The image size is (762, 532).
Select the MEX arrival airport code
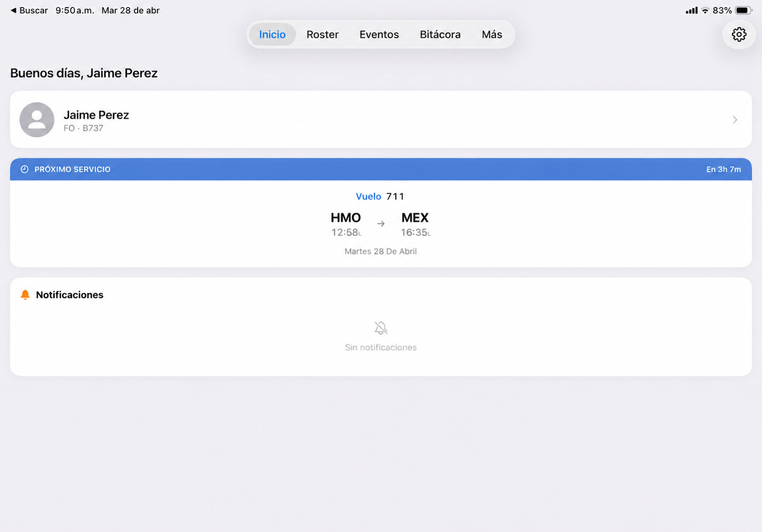pyautogui.click(x=415, y=218)
